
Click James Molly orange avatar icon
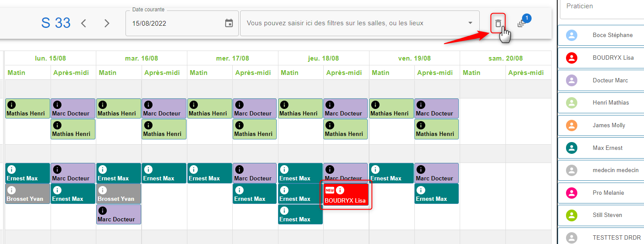pyautogui.click(x=572, y=125)
